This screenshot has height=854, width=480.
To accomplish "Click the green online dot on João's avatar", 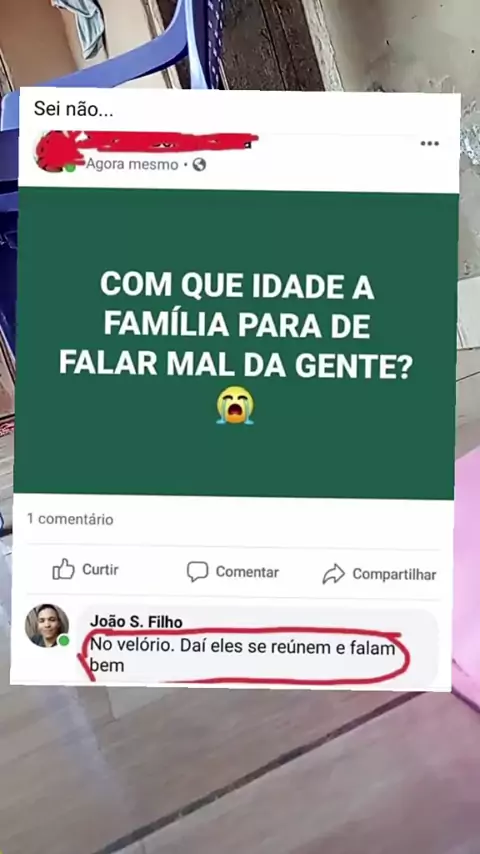I will (x=64, y=640).
